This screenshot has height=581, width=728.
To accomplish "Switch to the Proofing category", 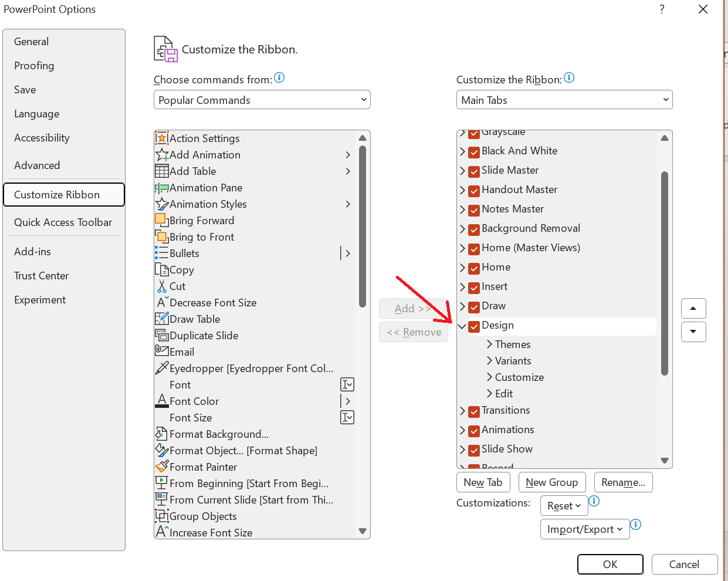I will 64,66.
